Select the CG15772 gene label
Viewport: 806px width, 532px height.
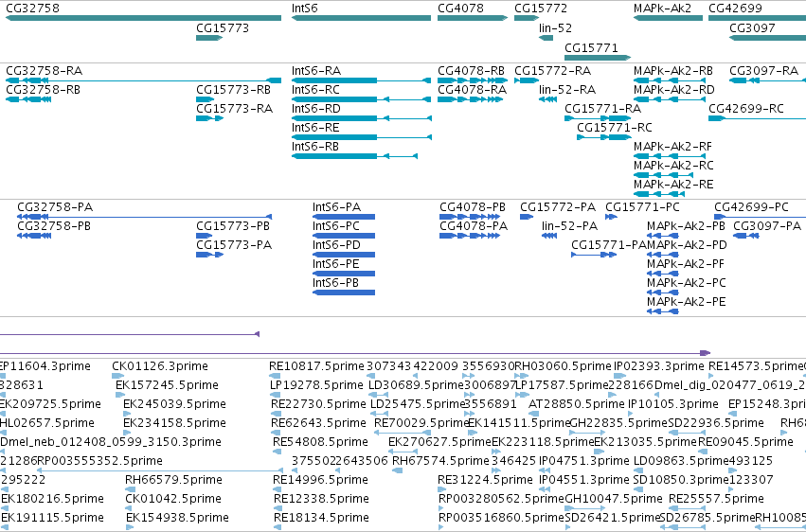point(541,9)
